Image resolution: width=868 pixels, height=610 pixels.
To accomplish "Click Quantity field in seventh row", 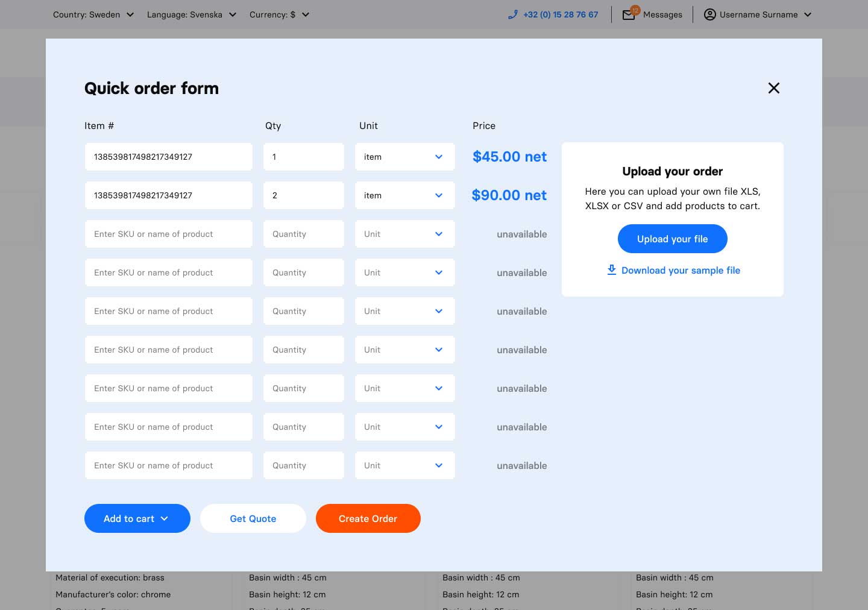I will 304,388.
